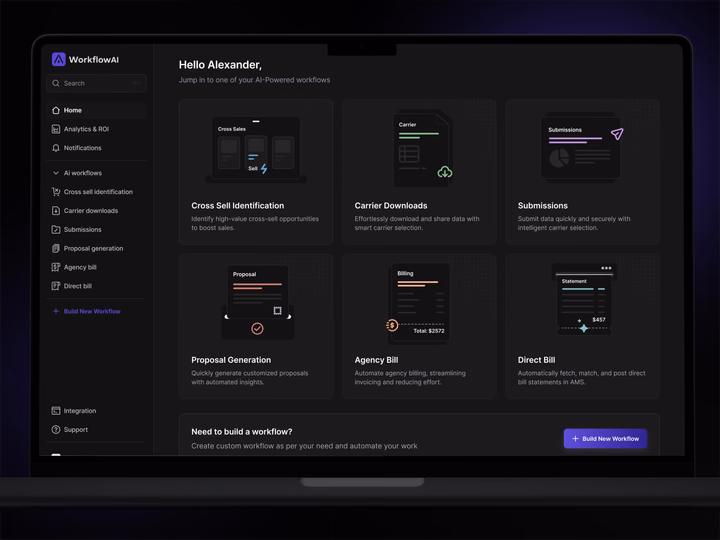
Task: Click the Notifications bell icon
Action: pos(56,148)
